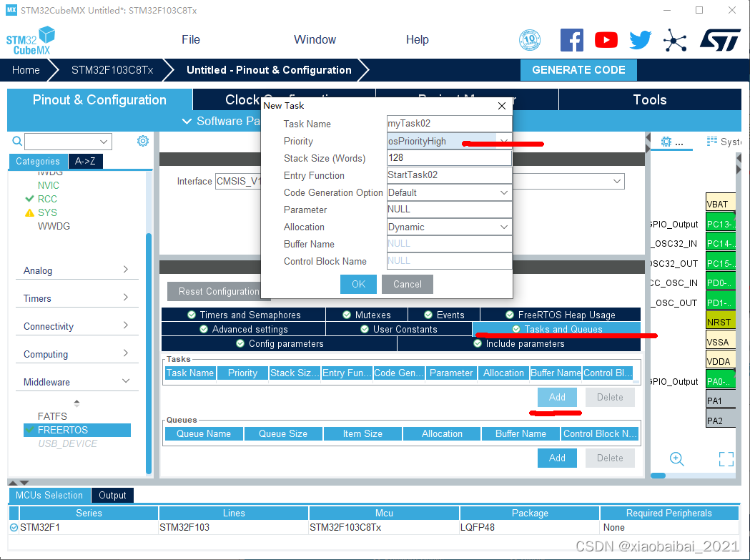Viewport: 750px width, 560px height.
Task: Click the bottom panel split arrows
Action: pos(19,483)
